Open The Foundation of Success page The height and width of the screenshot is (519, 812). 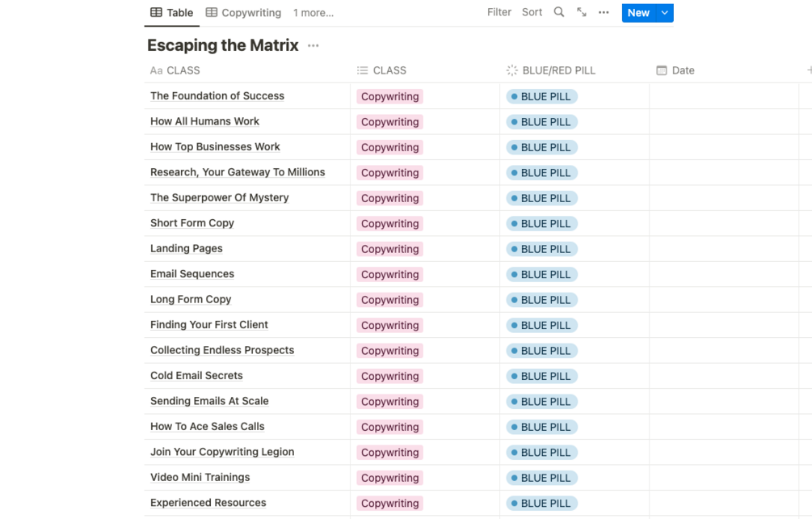click(217, 96)
